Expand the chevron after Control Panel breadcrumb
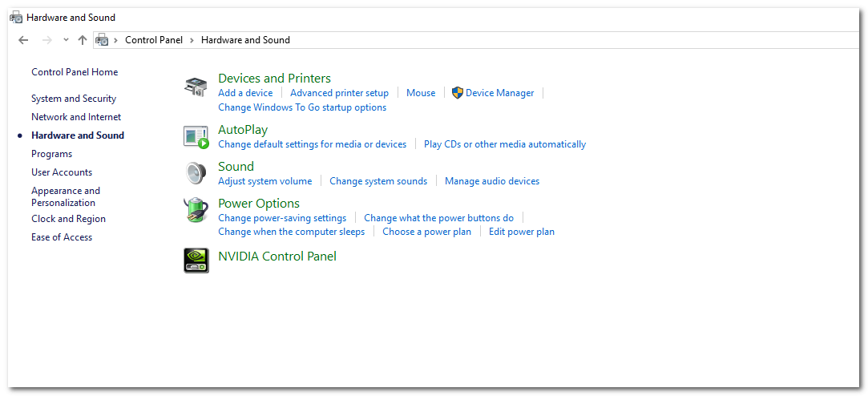This screenshot has width=868, height=396. pos(192,40)
